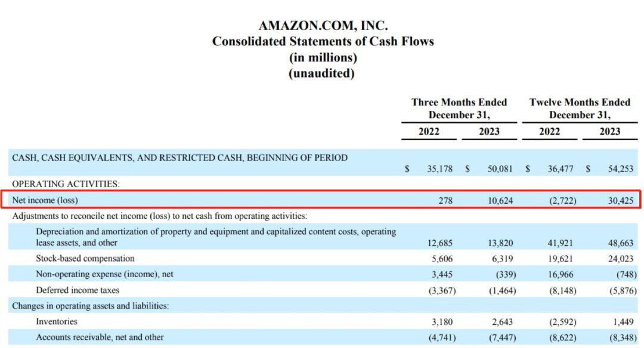Click the Non-operating expense (income), net label
644x348 pixels.
point(104,274)
